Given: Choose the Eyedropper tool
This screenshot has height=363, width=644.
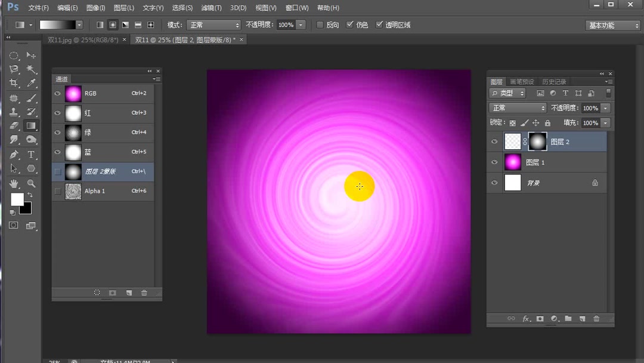Looking at the screenshot, I should pos(31,84).
